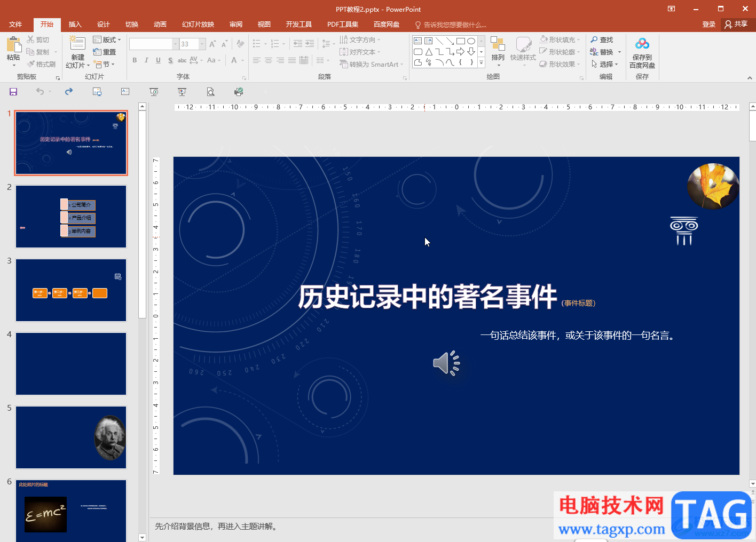Click the Decrease Indent icon
Image resolution: width=756 pixels, height=542 pixels.
pos(298,44)
